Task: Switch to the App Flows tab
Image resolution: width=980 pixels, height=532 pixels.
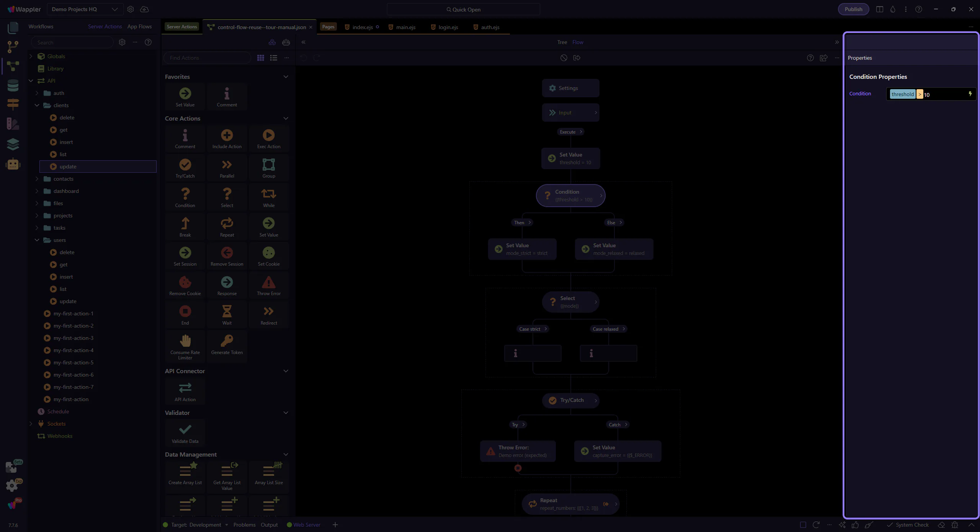Action: [x=139, y=26]
